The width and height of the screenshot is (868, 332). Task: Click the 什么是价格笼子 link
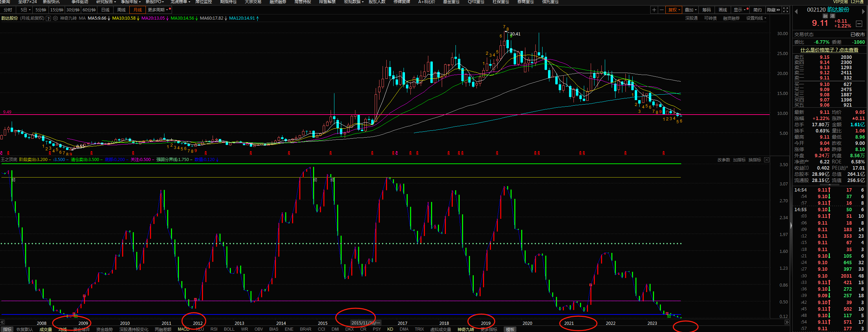coord(829,50)
